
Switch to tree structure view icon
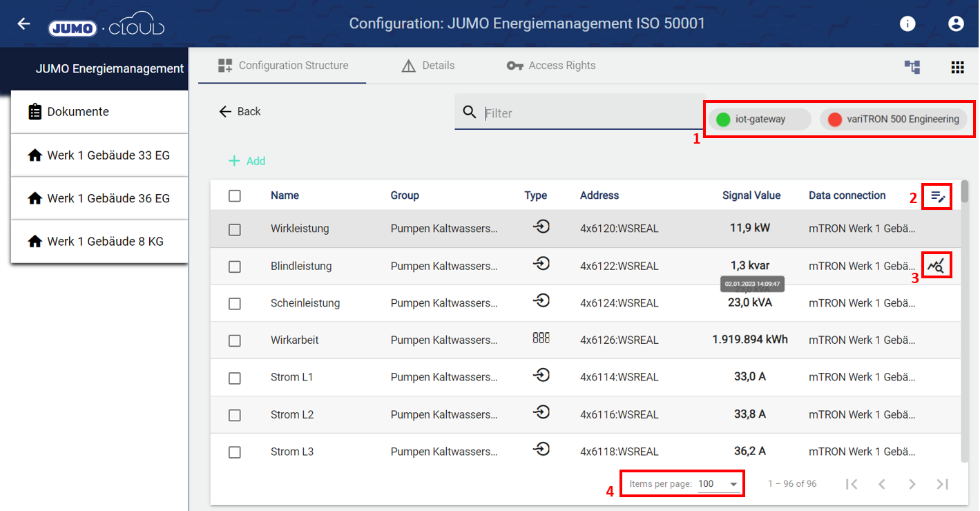(x=912, y=67)
